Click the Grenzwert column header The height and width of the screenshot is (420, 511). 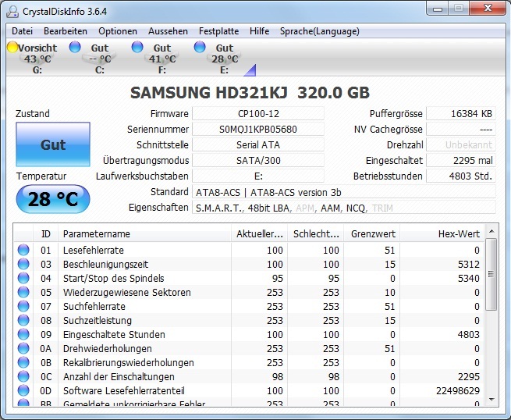click(x=372, y=233)
